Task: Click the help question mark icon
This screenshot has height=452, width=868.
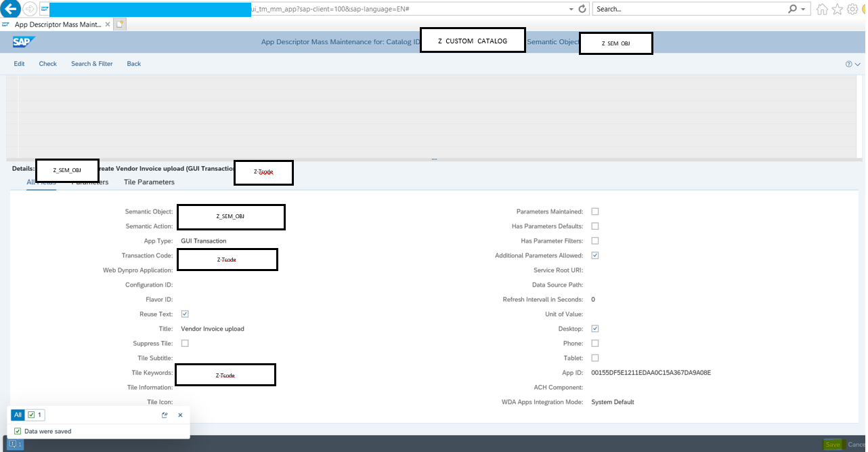Action: pos(848,64)
